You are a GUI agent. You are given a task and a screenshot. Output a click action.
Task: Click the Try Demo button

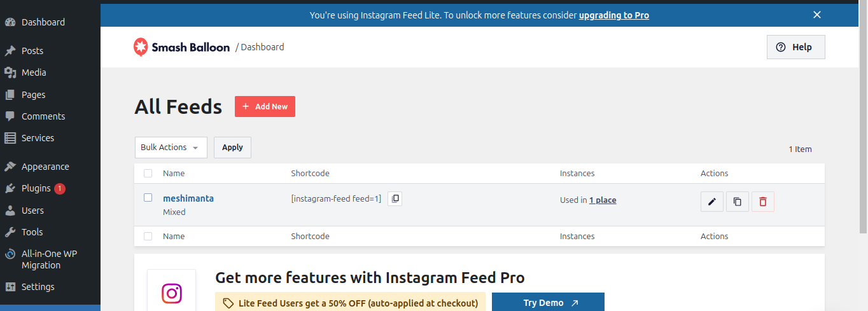(x=548, y=302)
